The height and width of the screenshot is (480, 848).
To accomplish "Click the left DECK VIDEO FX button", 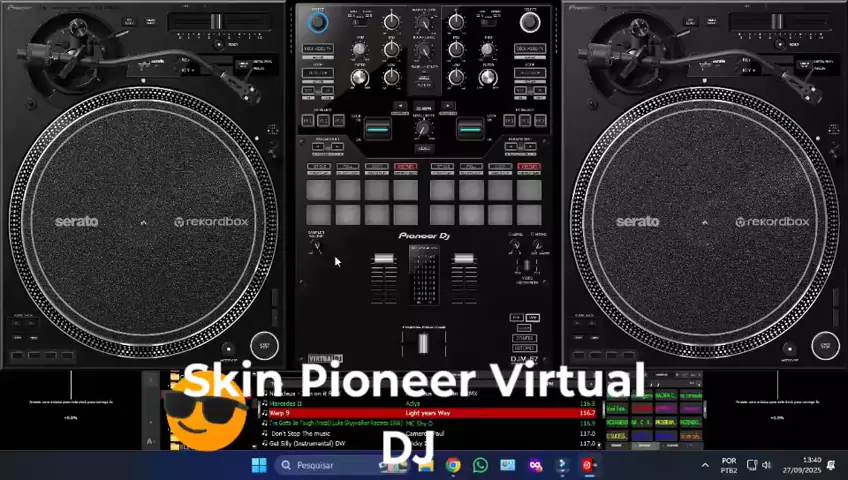I will click(317, 49).
